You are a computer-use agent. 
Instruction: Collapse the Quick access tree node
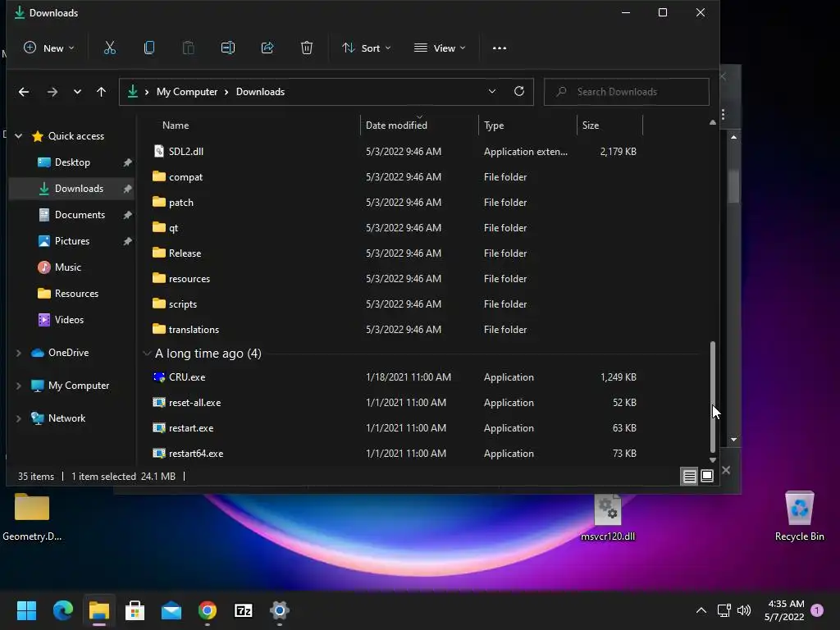point(19,136)
